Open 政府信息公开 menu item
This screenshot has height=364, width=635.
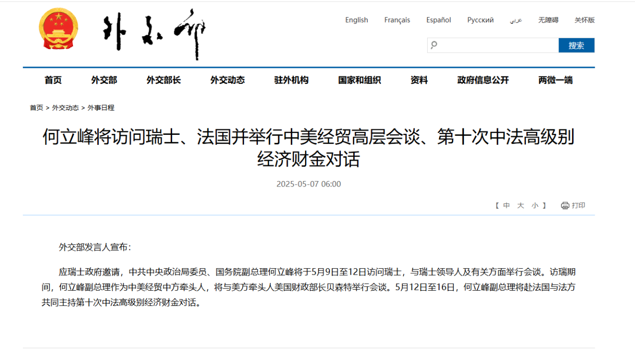pos(483,80)
